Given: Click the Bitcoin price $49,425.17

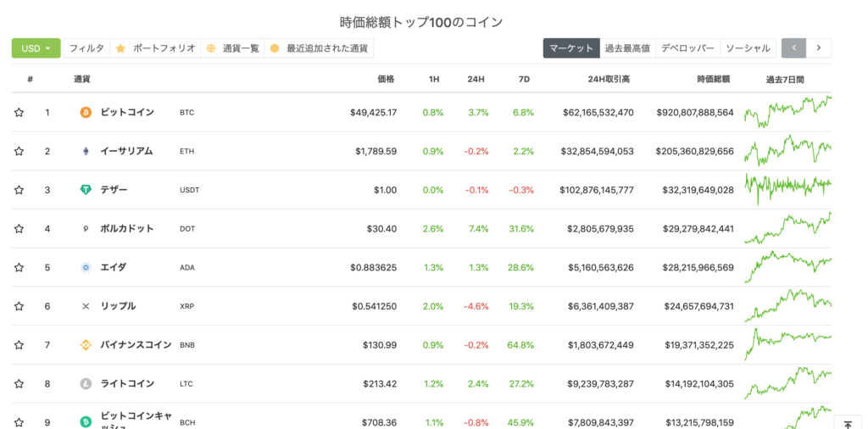Looking at the screenshot, I should click(373, 113).
